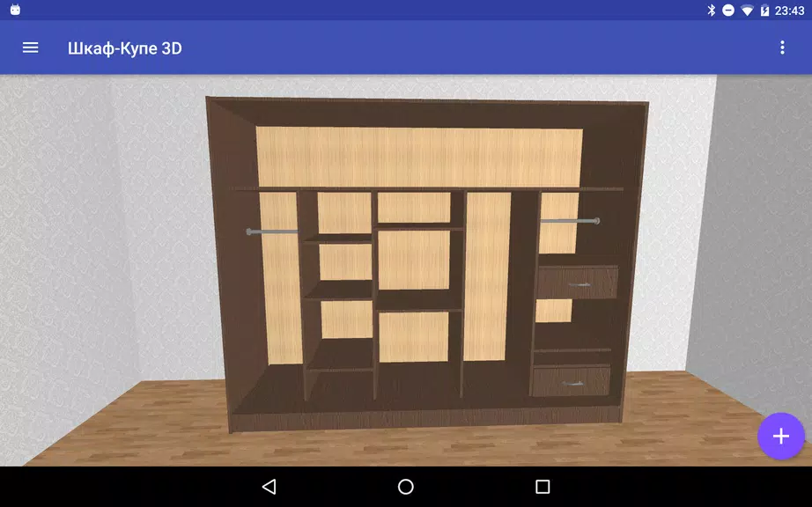Screen dimensions: 812x507
Task: Select the right hanging clothes rail
Action: (x=570, y=221)
